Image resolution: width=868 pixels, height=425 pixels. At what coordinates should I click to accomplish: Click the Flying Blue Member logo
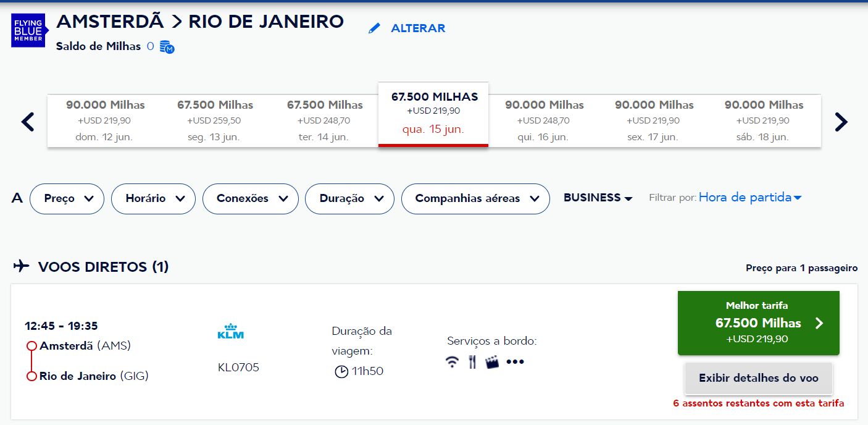pyautogui.click(x=29, y=30)
